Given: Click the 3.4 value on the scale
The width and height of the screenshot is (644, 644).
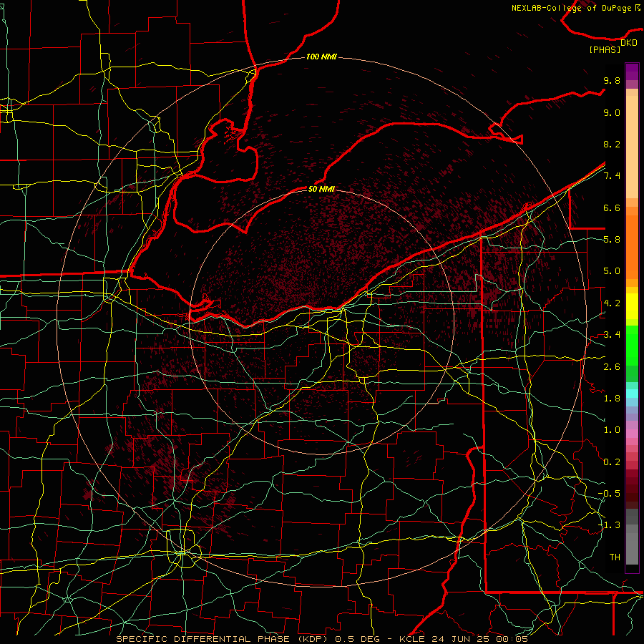Looking at the screenshot, I should (612, 335).
